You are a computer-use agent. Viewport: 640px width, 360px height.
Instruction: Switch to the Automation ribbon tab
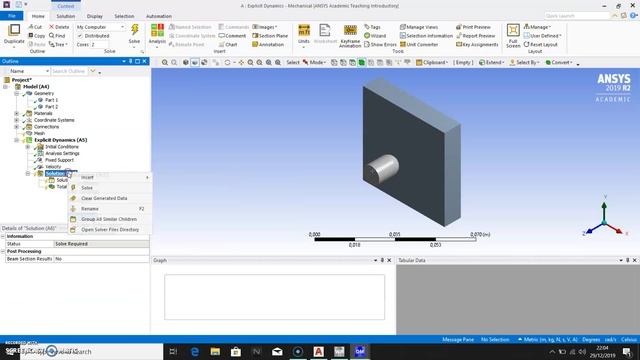click(x=159, y=16)
